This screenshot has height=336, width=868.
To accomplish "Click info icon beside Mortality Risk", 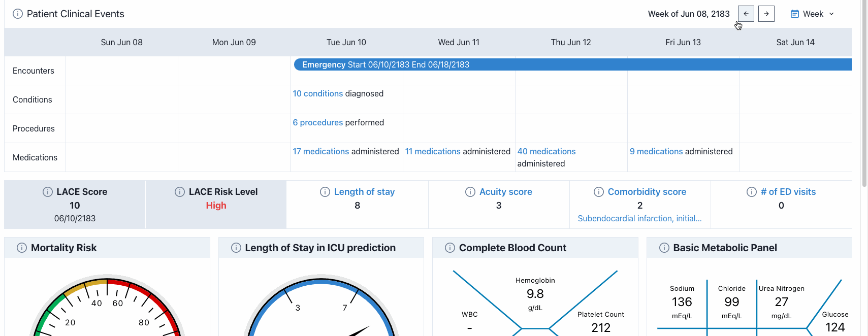I will click(x=22, y=248).
